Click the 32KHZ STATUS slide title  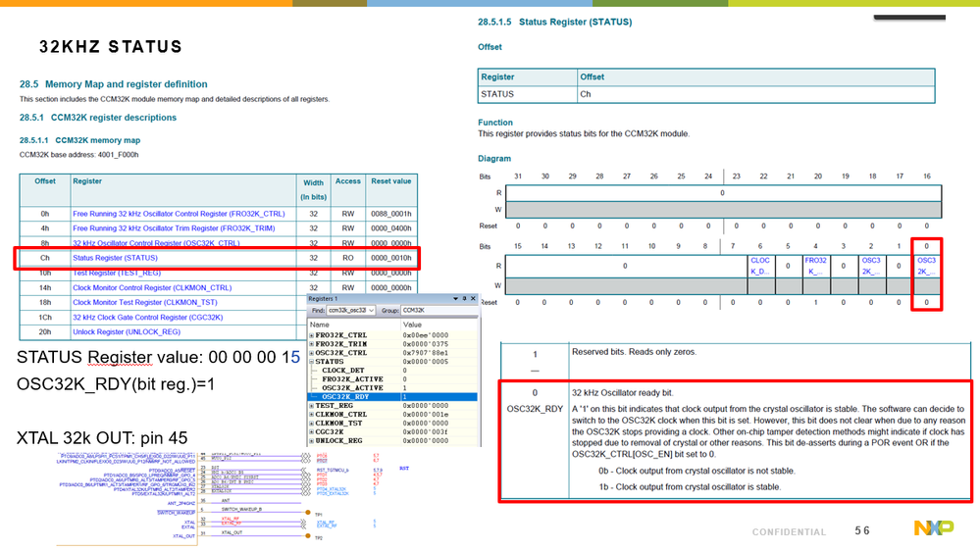111,47
